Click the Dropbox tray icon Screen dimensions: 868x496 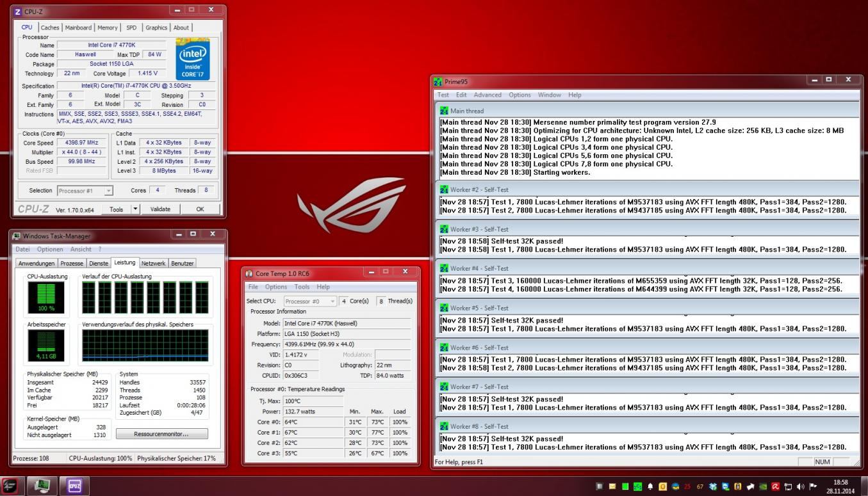pos(713,486)
